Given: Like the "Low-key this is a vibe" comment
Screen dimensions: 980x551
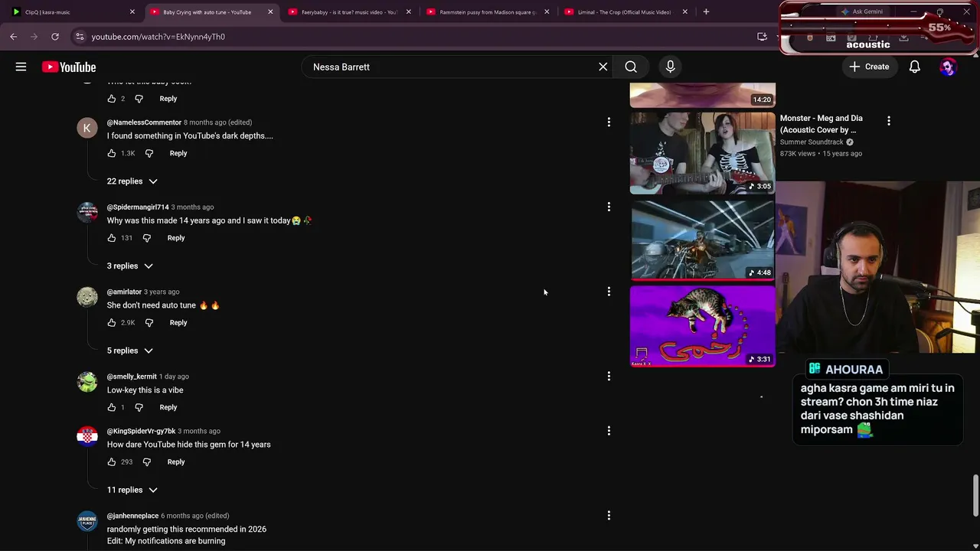Looking at the screenshot, I should pyautogui.click(x=112, y=407).
